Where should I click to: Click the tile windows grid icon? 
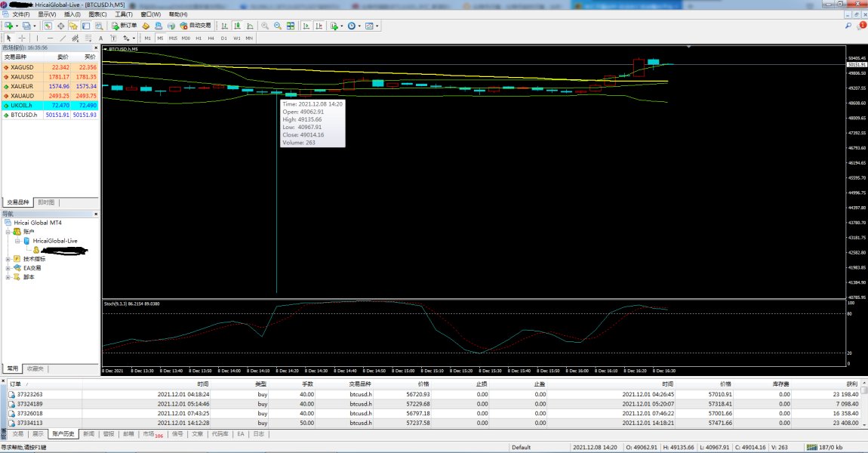291,26
